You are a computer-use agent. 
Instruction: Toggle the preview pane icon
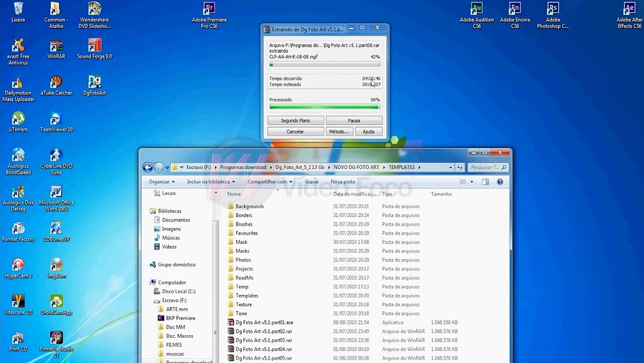pyautogui.click(x=485, y=181)
